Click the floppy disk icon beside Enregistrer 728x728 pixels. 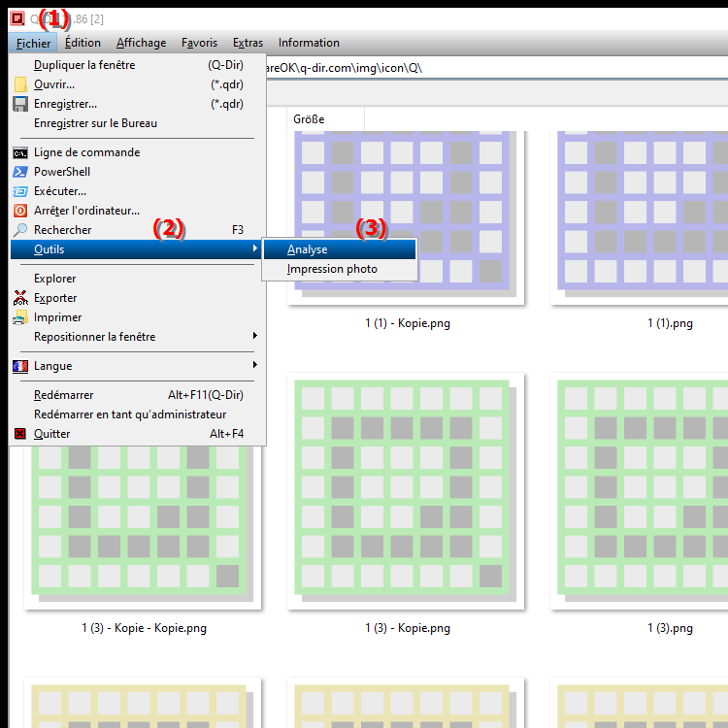20,104
